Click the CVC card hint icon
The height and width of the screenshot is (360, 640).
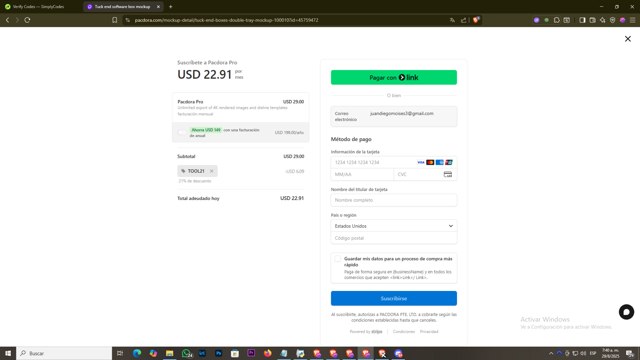tap(448, 174)
